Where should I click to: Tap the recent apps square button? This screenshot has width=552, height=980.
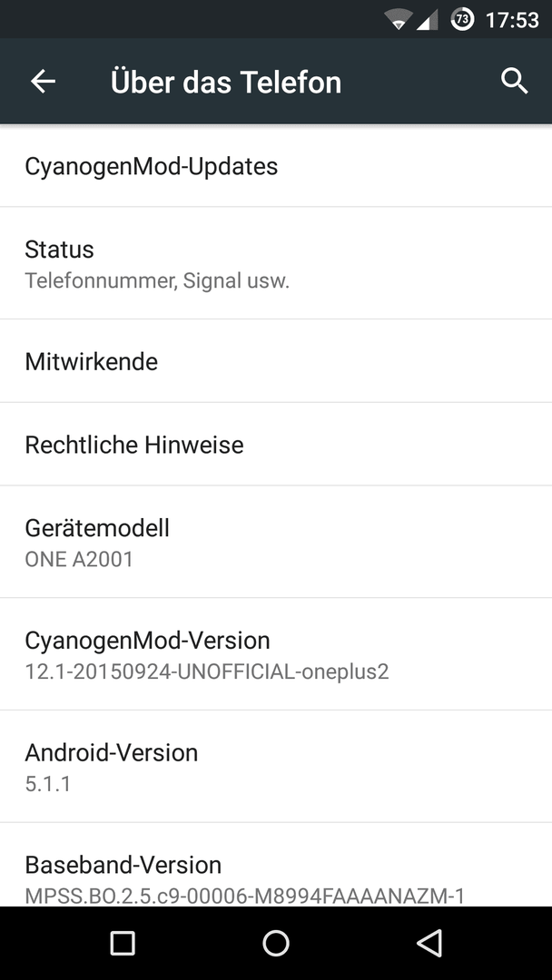(123, 943)
